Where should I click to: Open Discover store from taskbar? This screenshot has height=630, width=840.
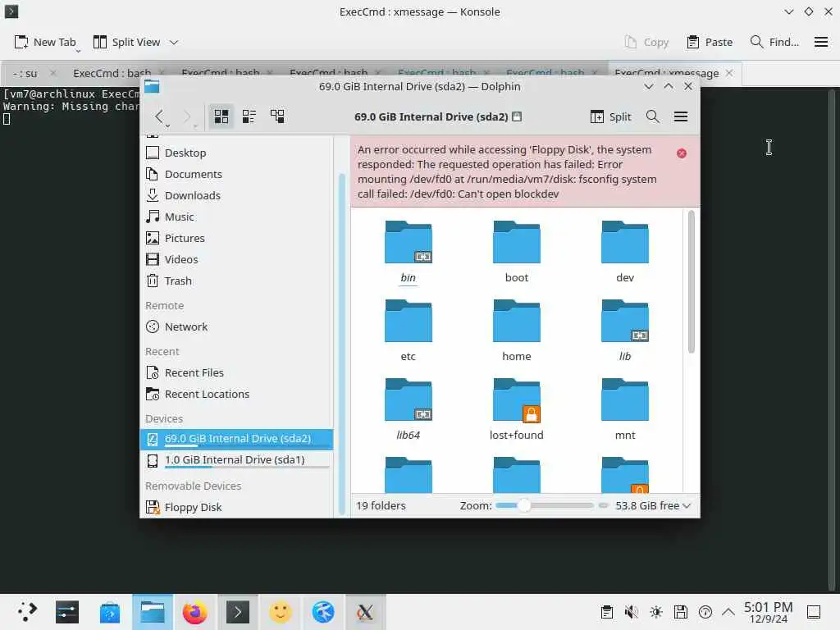[110, 612]
